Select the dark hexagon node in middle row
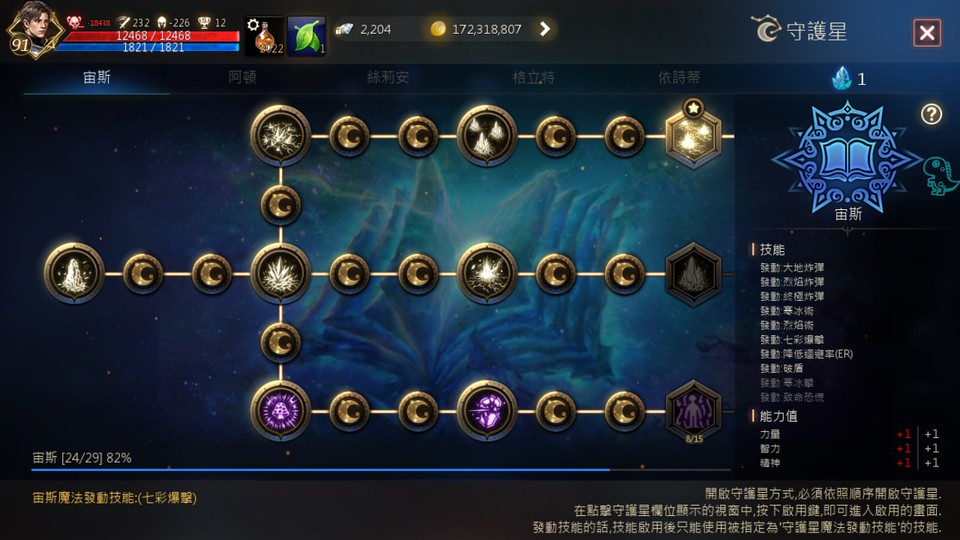960x540 pixels. pyautogui.click(x=693, y=274)
